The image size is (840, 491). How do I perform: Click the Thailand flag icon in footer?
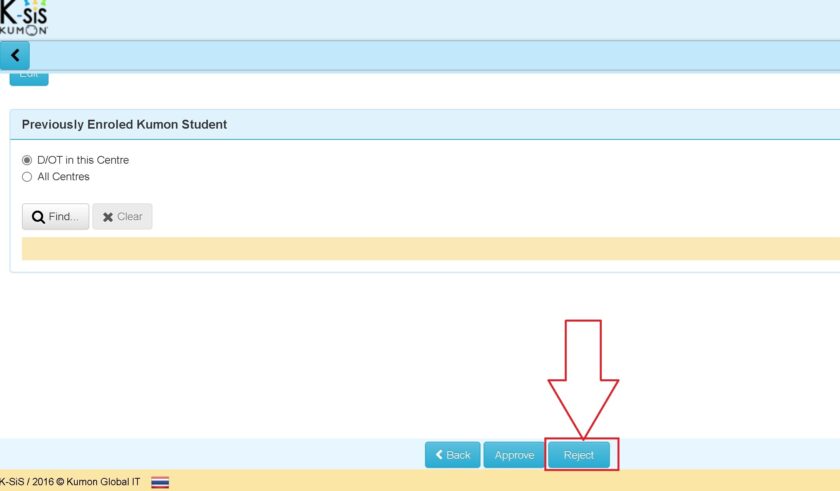160,482
